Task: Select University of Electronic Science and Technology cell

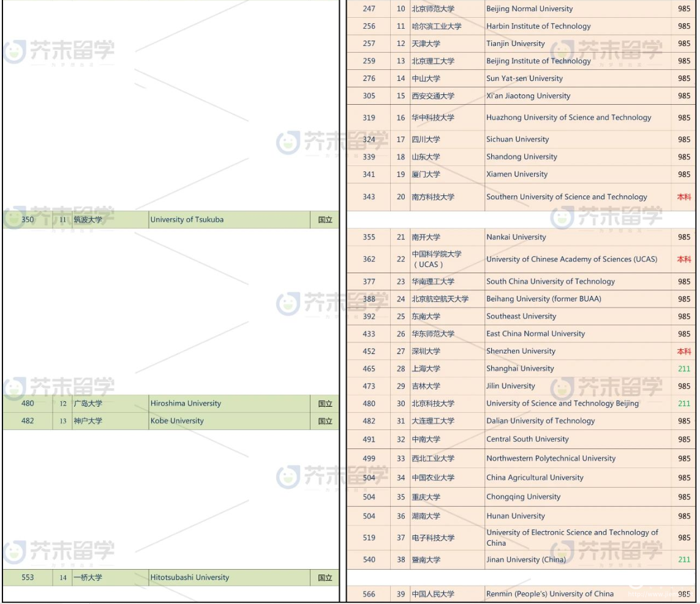Action: click(578, 538)
